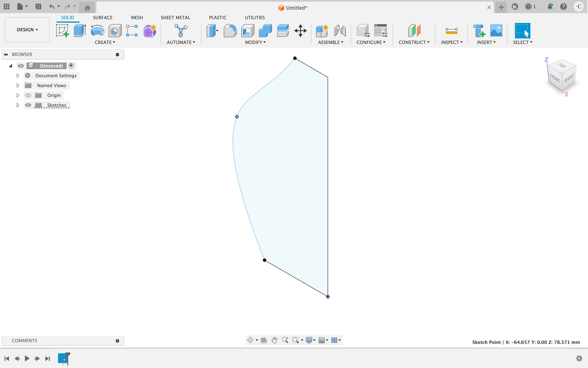Expand the COMMENTS panel
The width and height of the screenshot is (588, 368).
click(117, 341)
